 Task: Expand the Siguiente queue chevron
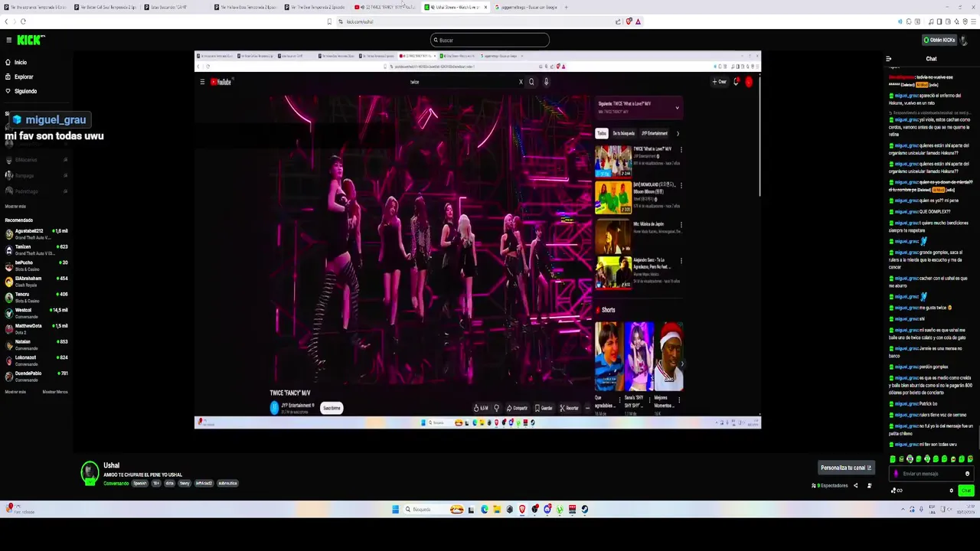pos(677,108)
